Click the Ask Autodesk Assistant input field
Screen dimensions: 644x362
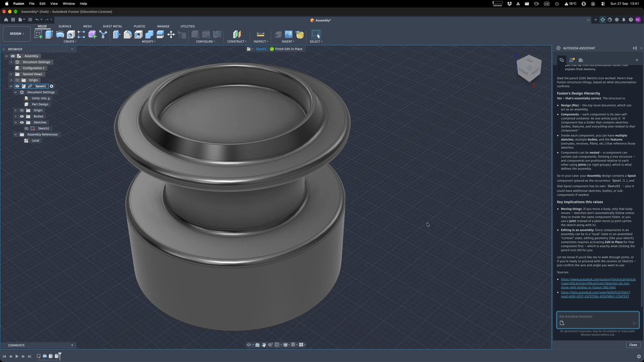pyautogui.click(x=598, y=320)
